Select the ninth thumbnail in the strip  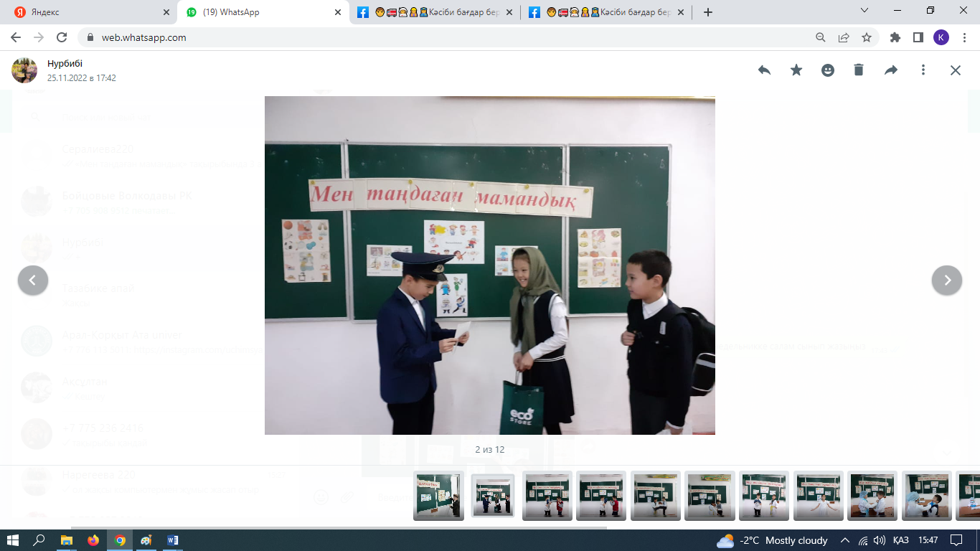click(872, 496)
